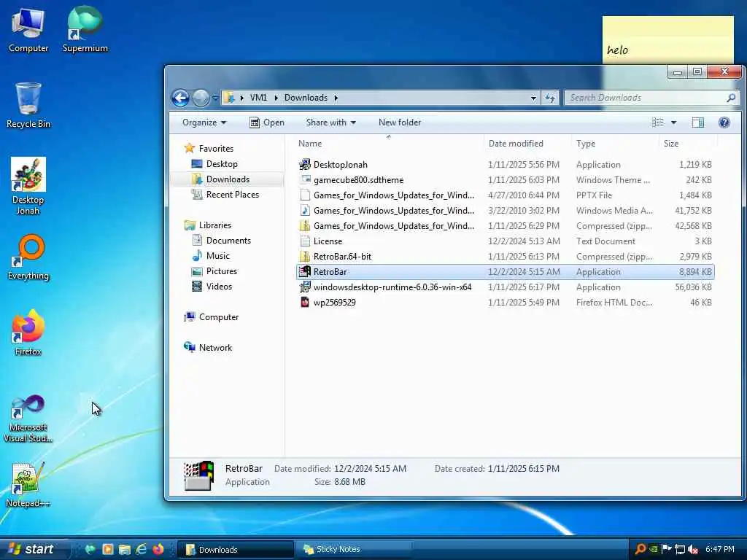Click the Downloads taskbar button
The width and height of the screenshot is (747, 560).
[x=236, y=549]
